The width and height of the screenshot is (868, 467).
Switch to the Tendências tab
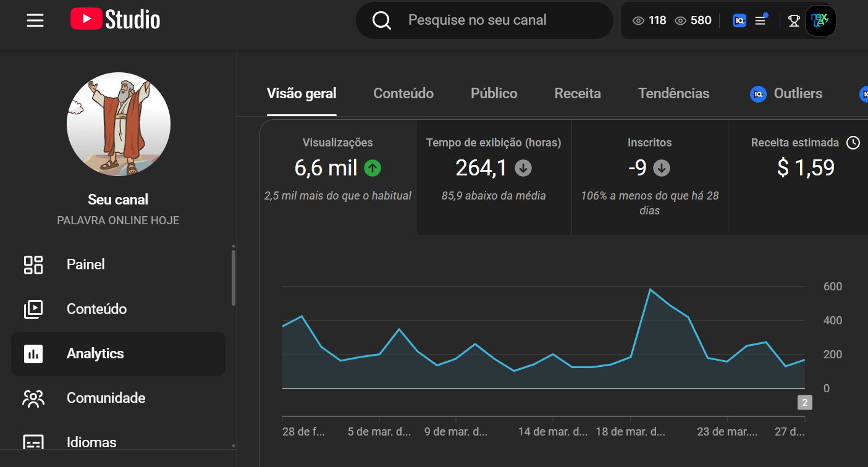673,94
